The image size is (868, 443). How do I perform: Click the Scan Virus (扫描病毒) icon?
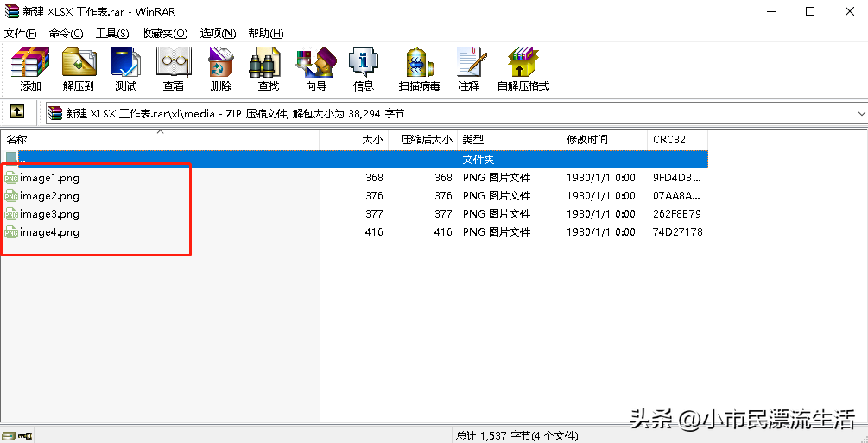419,69
